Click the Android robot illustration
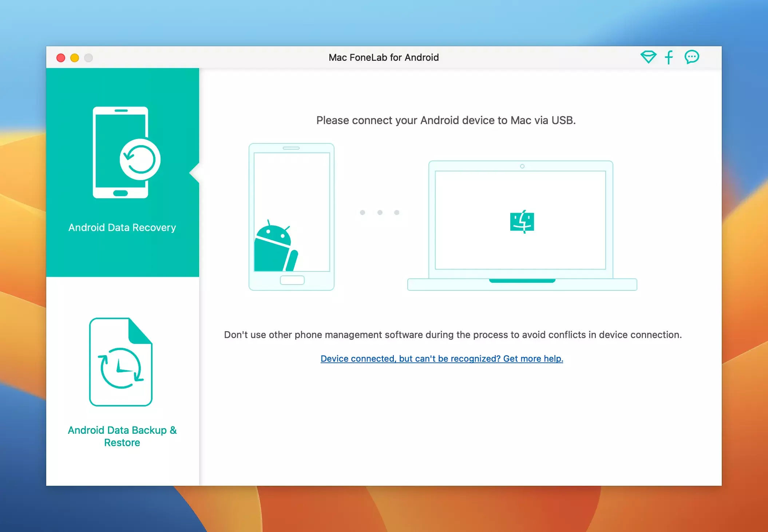 275,248
